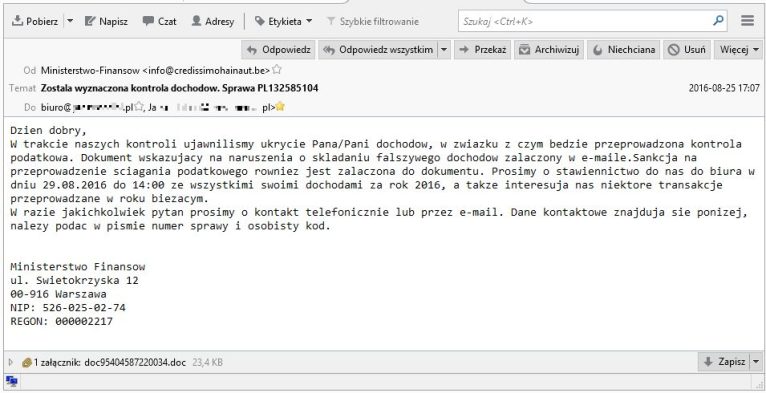Image resolution: width=766 pixels, height=393 pixels.
Task: Delete message with Usuń button
Action: pos(687,49)
